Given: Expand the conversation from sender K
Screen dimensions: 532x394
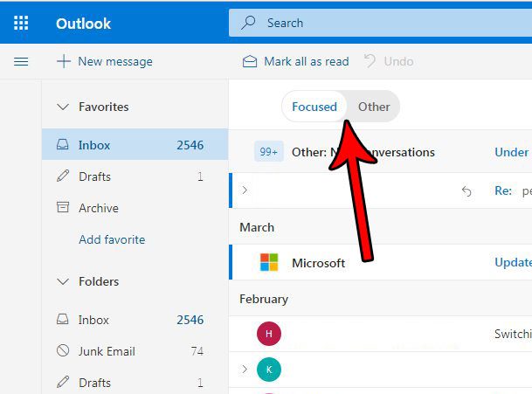Looking at the screenshot, I should coord(245,370).
